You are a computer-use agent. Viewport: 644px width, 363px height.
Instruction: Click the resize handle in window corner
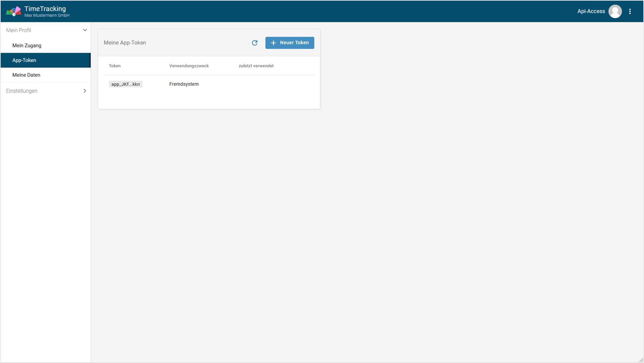click(x=641, y=360)
